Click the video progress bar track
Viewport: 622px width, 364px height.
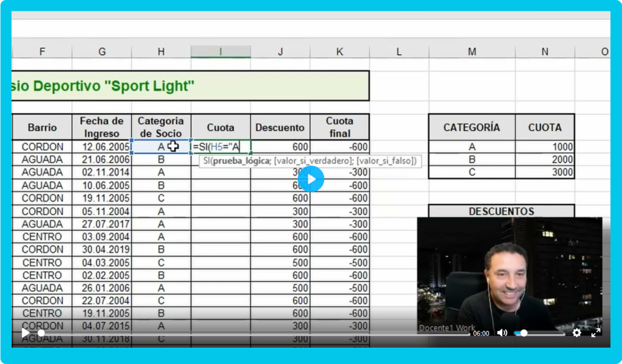(243, 333)
